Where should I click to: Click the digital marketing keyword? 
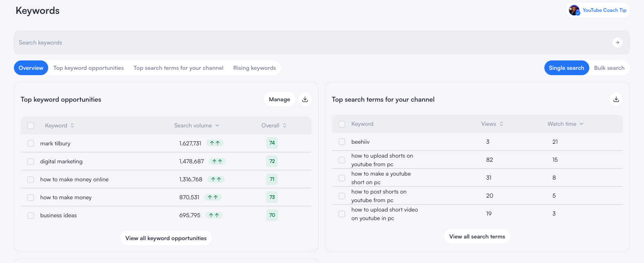click(x=61, y=161)
